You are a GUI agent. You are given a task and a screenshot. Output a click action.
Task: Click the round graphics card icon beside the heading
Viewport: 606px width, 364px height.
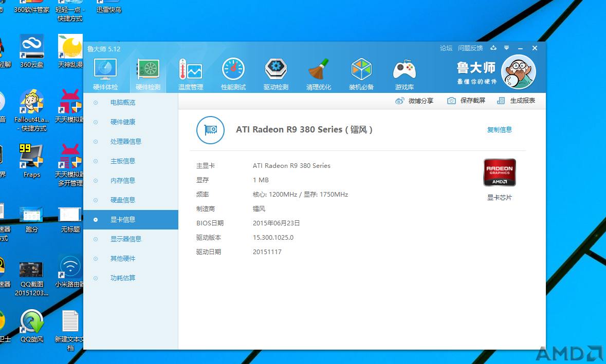pos(210,130)
